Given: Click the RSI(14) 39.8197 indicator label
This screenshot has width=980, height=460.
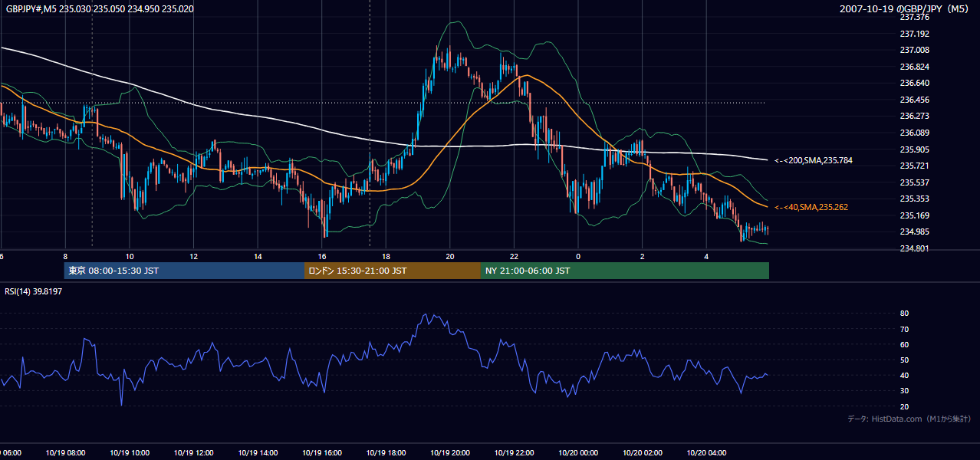Looking at the screenshot, I should [x=34, y=291].
